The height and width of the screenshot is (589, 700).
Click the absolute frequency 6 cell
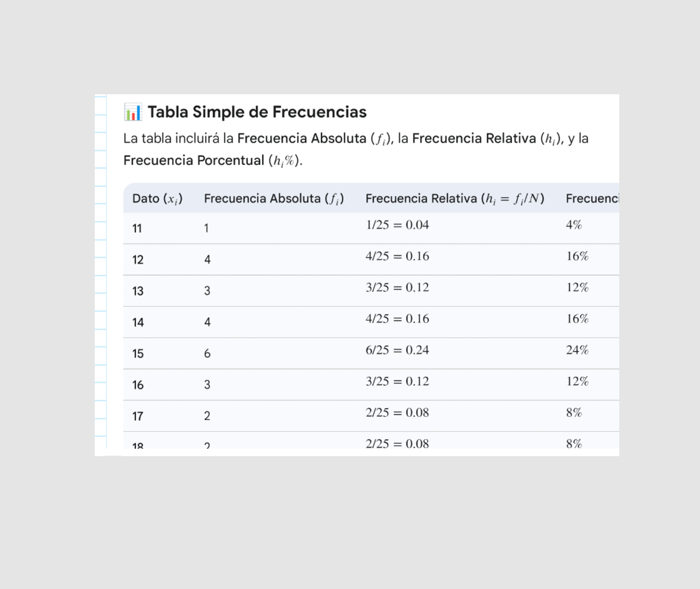pos(207,353)
